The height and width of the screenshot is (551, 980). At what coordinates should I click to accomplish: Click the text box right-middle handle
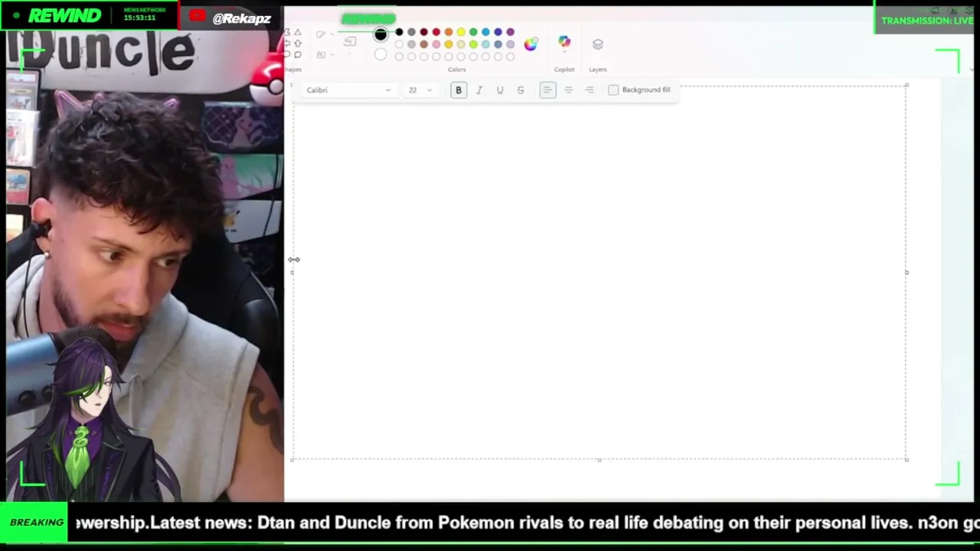point(906,272)
